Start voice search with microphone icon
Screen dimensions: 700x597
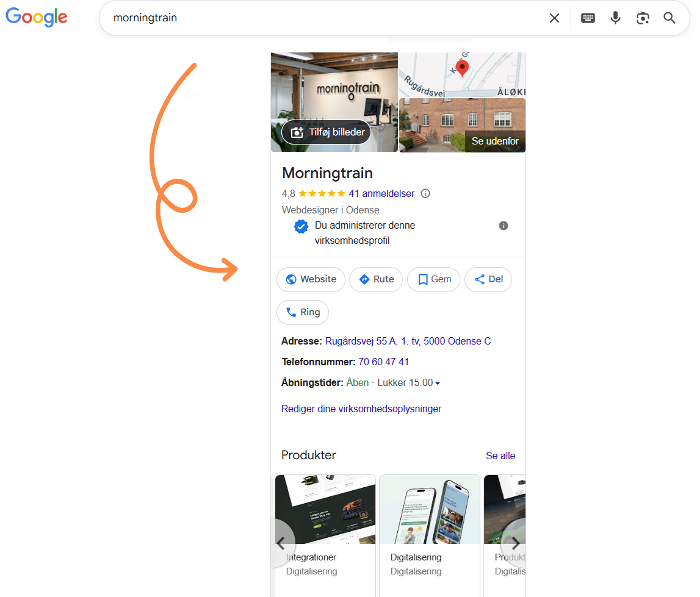tap(615, 18)
